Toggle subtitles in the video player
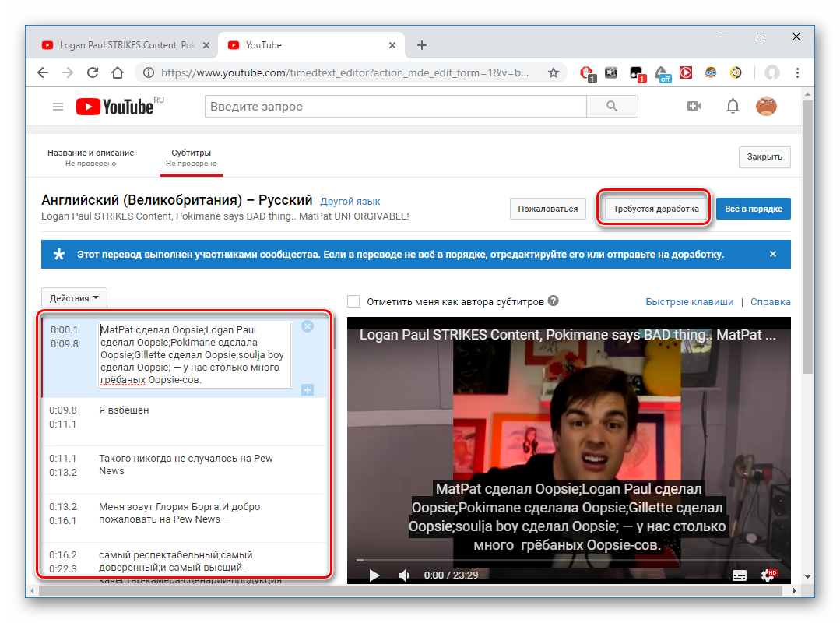The height and width of the screenshot is (623, 840). [740, 575]
